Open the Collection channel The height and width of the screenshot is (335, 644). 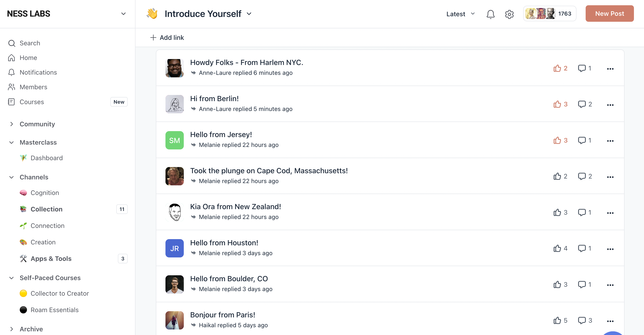[46, 209]
